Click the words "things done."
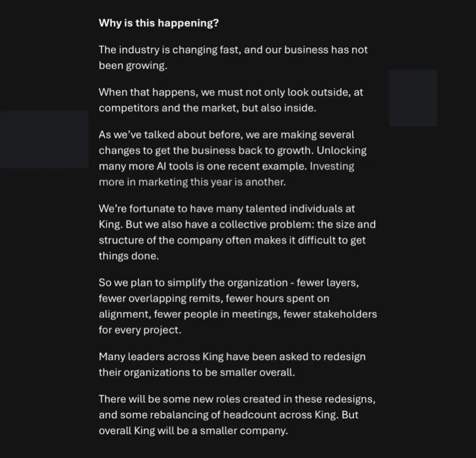Viewport: 476px width, 458px height. tap(129, 256)
